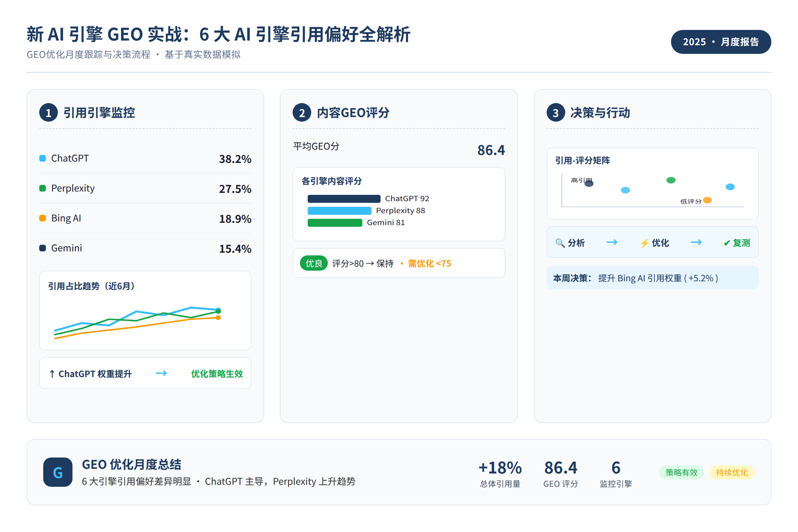Click the Gemini engine name in the list
This screenshot has width=798, height=532.
coord(66,248)
